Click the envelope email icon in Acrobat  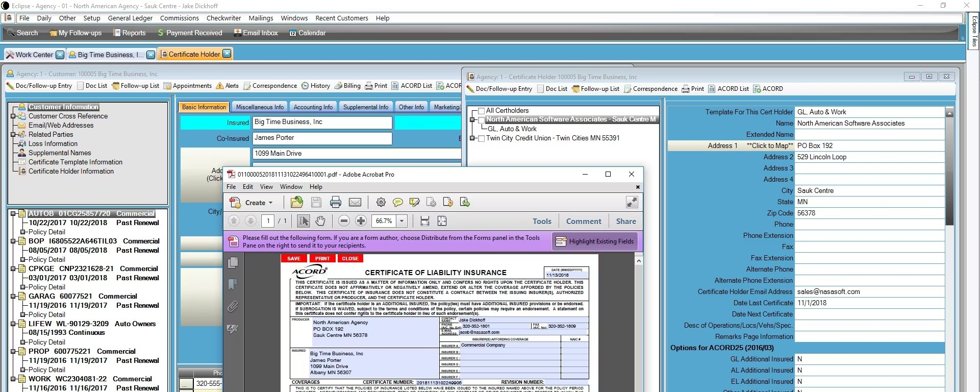355,203
